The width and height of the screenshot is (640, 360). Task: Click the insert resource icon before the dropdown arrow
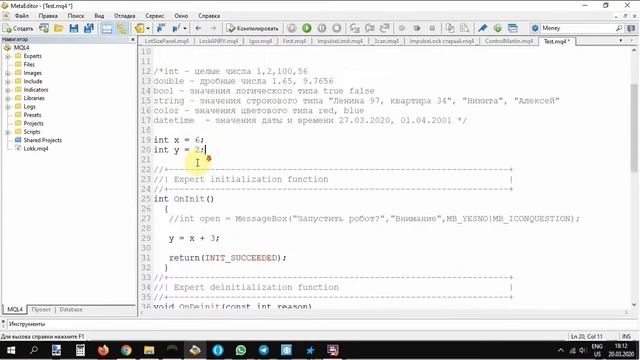[x=176, y=28]
